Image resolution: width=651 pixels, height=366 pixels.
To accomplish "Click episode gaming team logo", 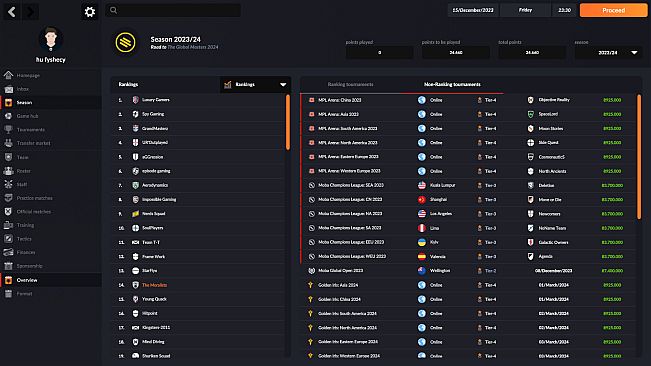I will click(x=135, y=171).
